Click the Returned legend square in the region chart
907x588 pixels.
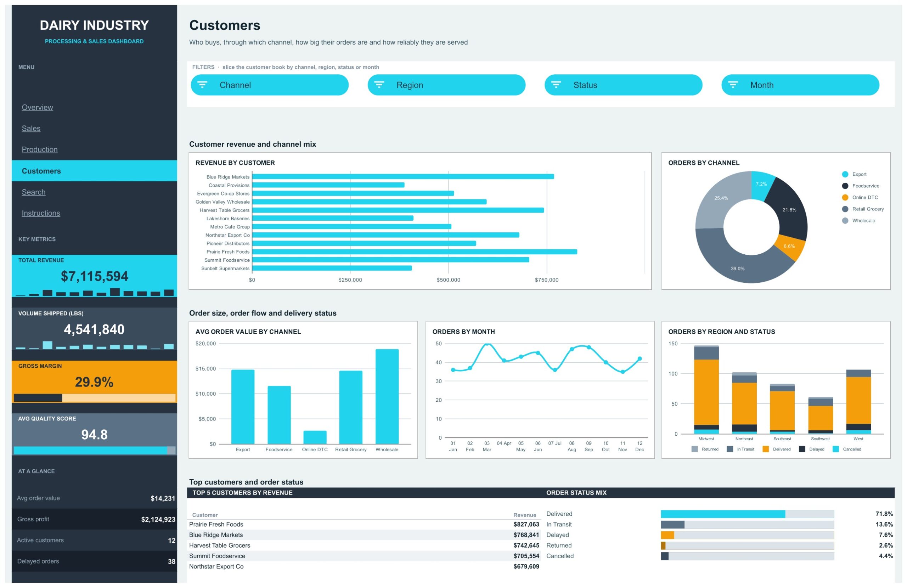[694, 449]
